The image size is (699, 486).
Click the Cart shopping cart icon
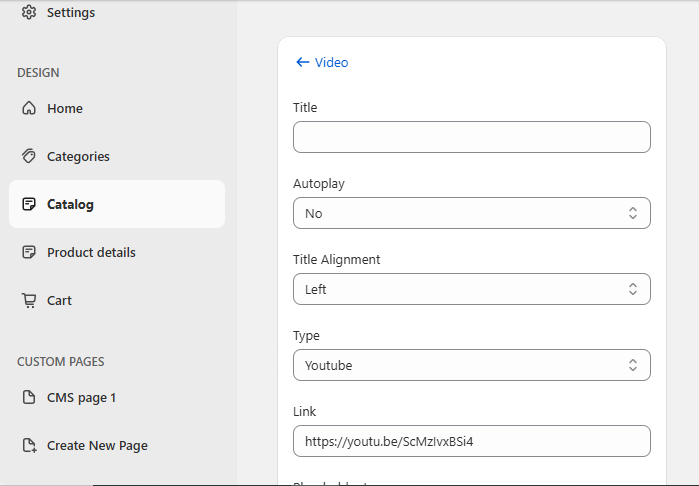coord(29,300)
